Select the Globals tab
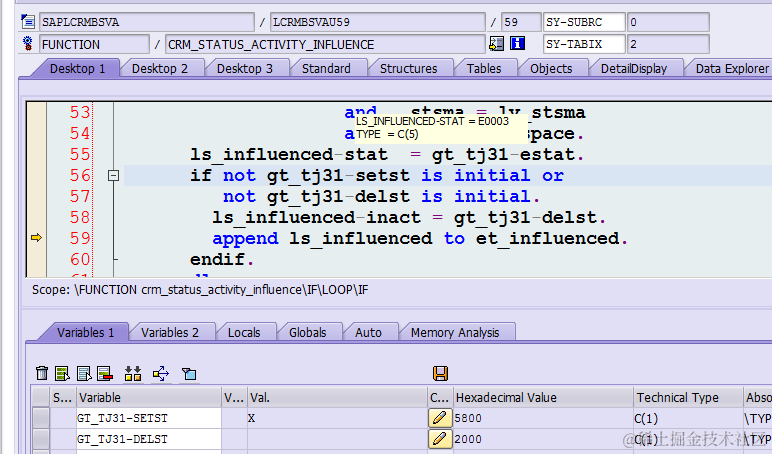Viewport: 772px width, 454px height. pyautogui.click(x=308, y=332)
